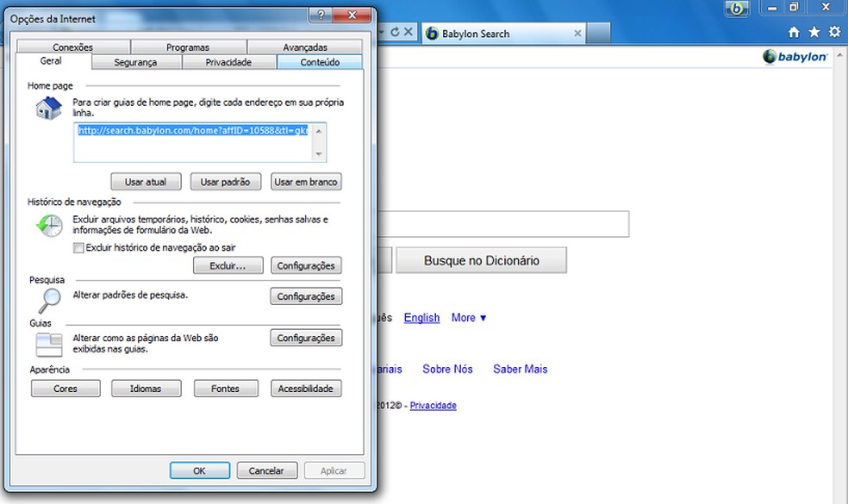The image size is (848, 504).
Task: Click the Babylon search input field
Action: (x=503, y=224)
